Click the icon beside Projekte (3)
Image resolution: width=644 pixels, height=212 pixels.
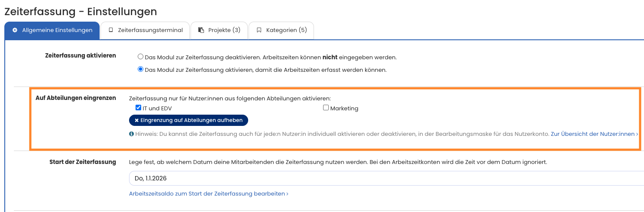pyautogui.click(x=201, y=30)
